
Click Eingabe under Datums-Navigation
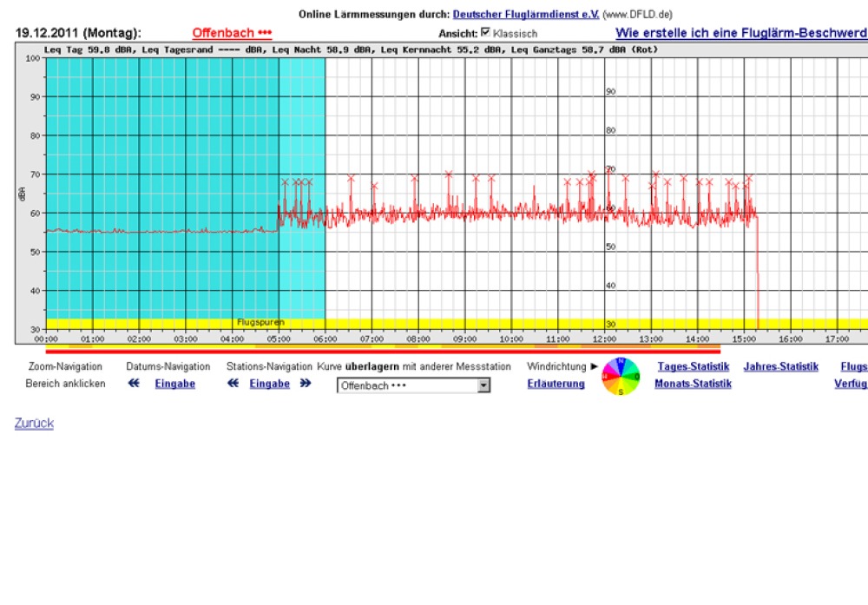175,384
